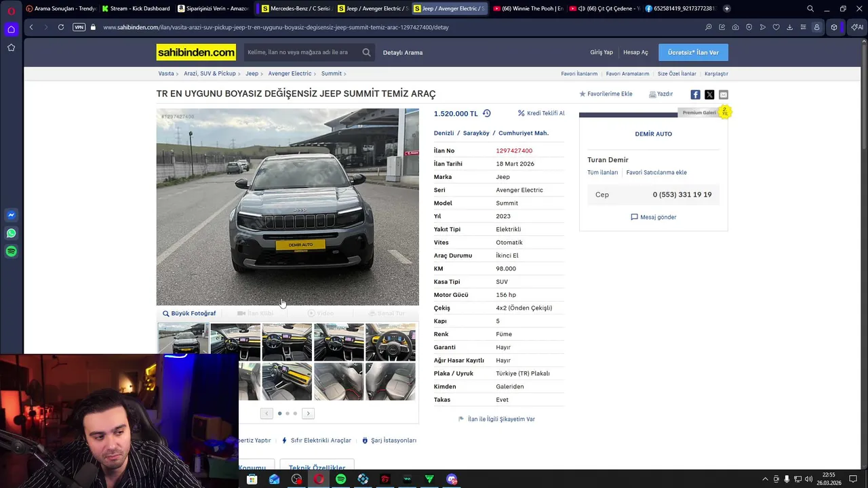Screen dimensions: 868x488
Task: Click the Yazdır print icon
Action: tap(652, 94)
